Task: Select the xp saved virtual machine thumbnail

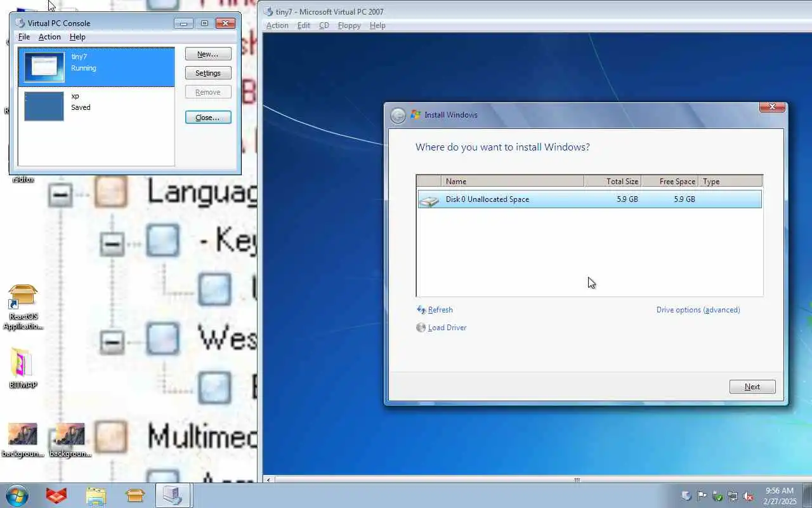Action: pyautogui.click(x=44, y=106)
